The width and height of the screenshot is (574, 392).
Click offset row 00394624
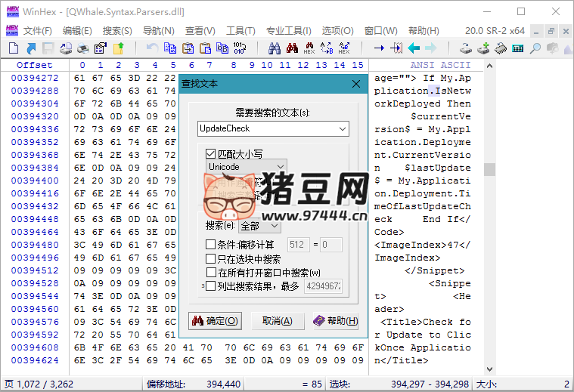point(35,360)
